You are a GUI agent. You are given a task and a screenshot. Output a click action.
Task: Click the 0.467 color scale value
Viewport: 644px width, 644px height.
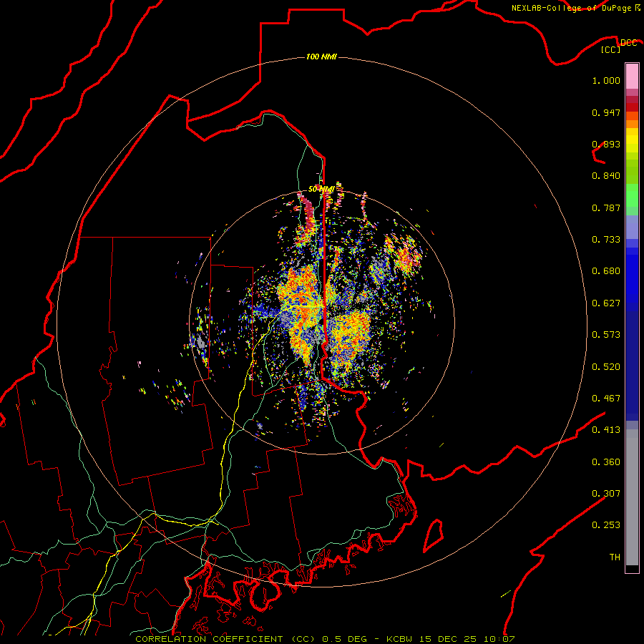point(606,399)
